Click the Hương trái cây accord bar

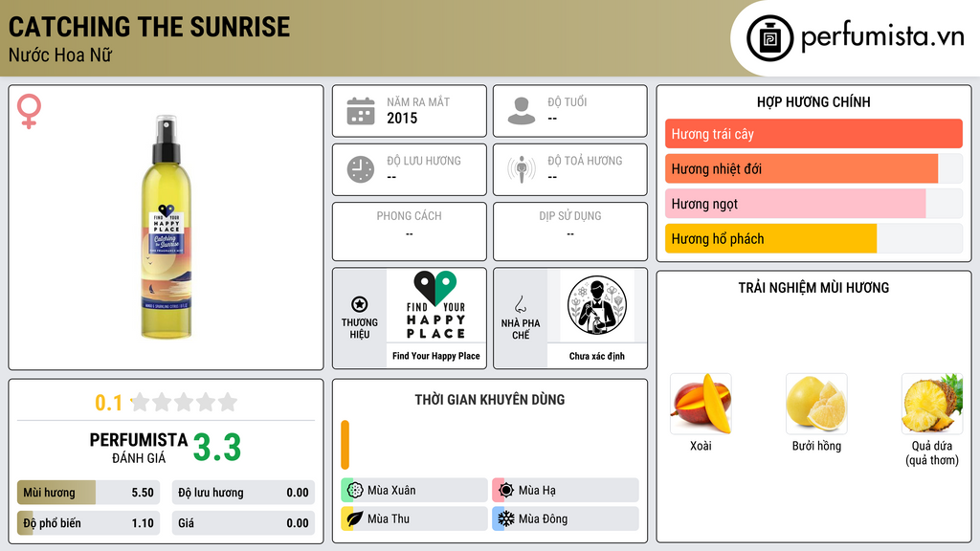(x=813, y=134)
